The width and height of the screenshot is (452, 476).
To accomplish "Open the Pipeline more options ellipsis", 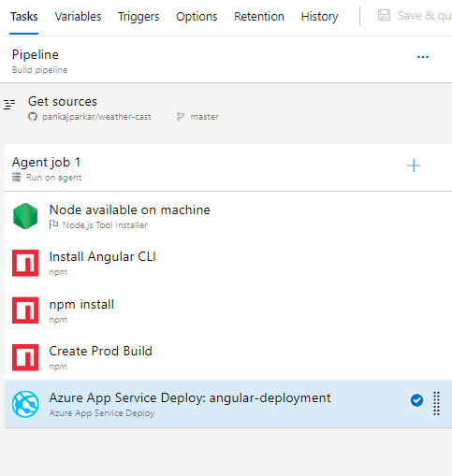I will point(423,57).
